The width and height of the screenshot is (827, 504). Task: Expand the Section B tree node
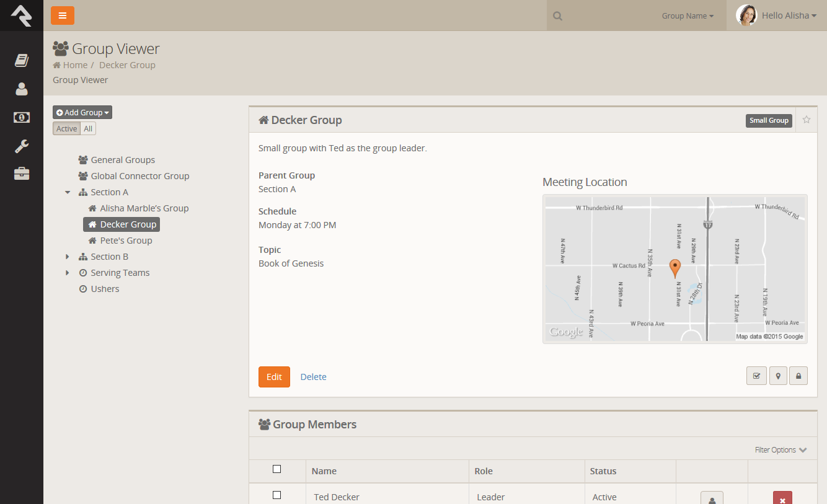coord(68,257)
